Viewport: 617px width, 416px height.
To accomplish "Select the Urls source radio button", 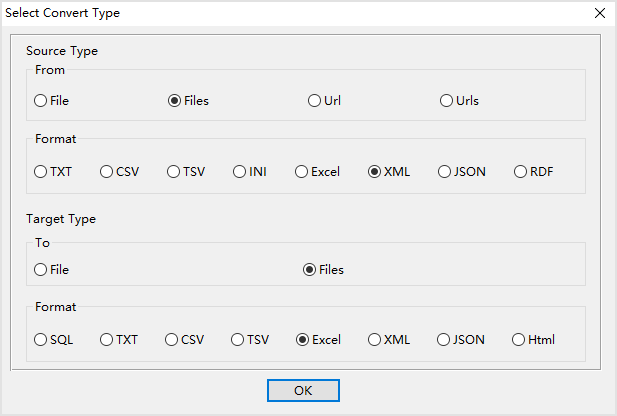I will coord(447,100).
